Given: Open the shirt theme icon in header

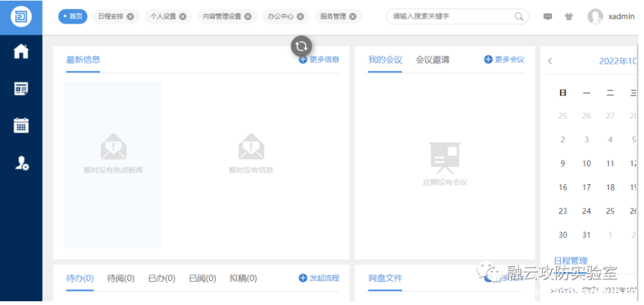Looking at the screenshot, I should tap(569, 17).
